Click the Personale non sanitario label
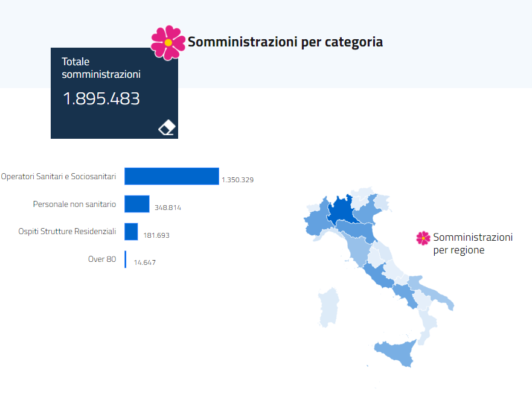 [x=74, y=205]
